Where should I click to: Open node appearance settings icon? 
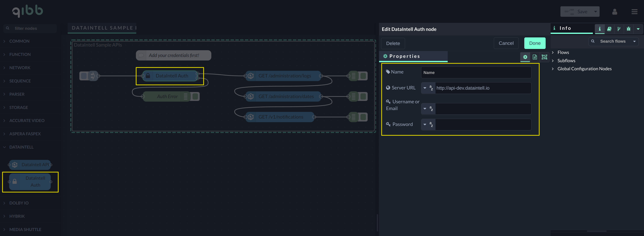(544, 57)
